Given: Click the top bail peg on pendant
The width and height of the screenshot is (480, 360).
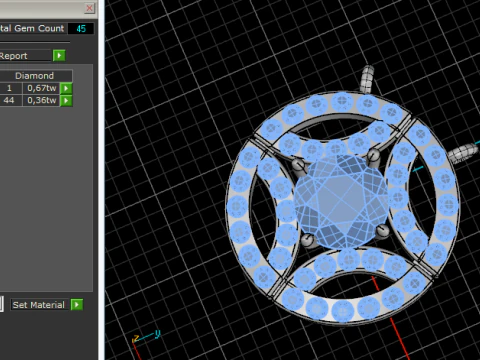Looking at the screenshot, I should click(x=367, y=79).
